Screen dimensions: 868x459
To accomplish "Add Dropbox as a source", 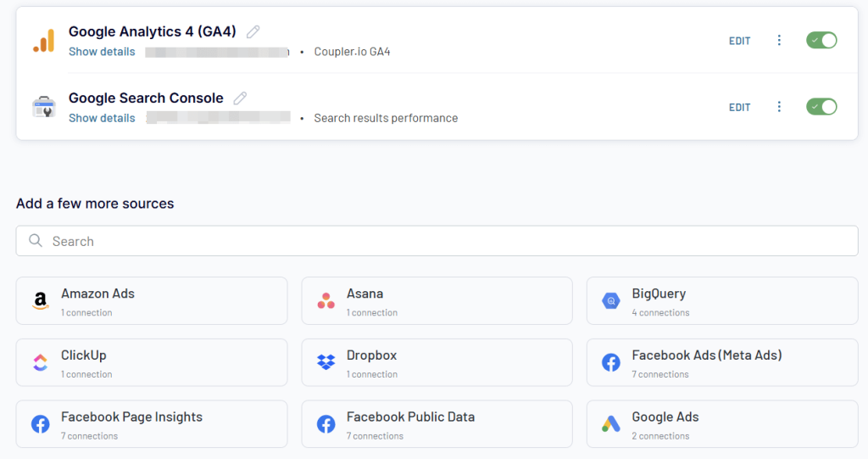I will pyautogui.click(x=437, y=362).
